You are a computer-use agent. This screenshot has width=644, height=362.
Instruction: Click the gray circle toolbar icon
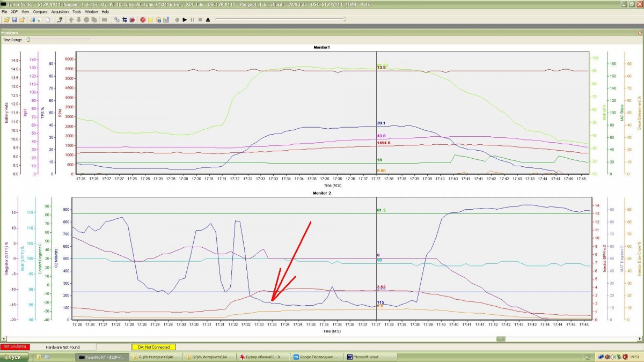click(x=86, y=20)
